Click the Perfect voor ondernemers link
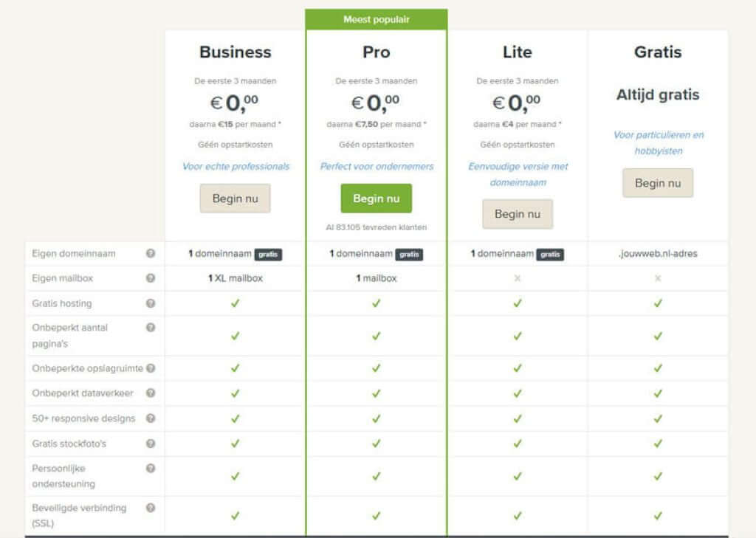 tap(376, 167)
